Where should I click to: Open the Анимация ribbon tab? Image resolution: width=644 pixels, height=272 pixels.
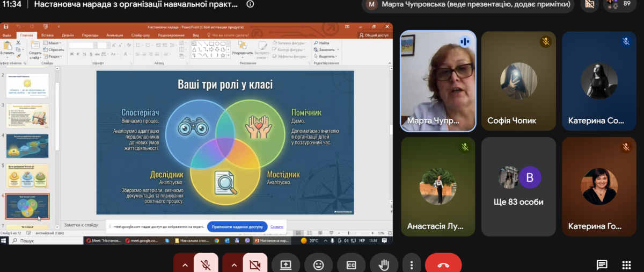pos(115,35)
